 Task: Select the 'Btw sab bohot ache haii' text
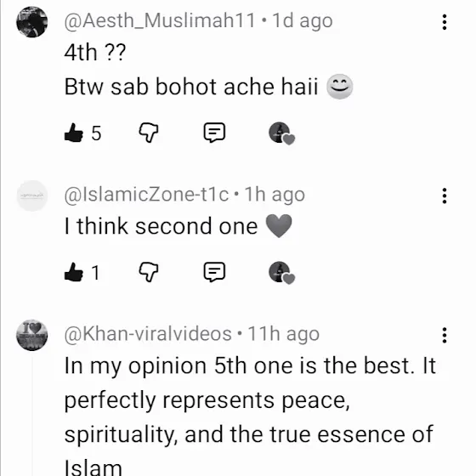click(x=191, y=87)
